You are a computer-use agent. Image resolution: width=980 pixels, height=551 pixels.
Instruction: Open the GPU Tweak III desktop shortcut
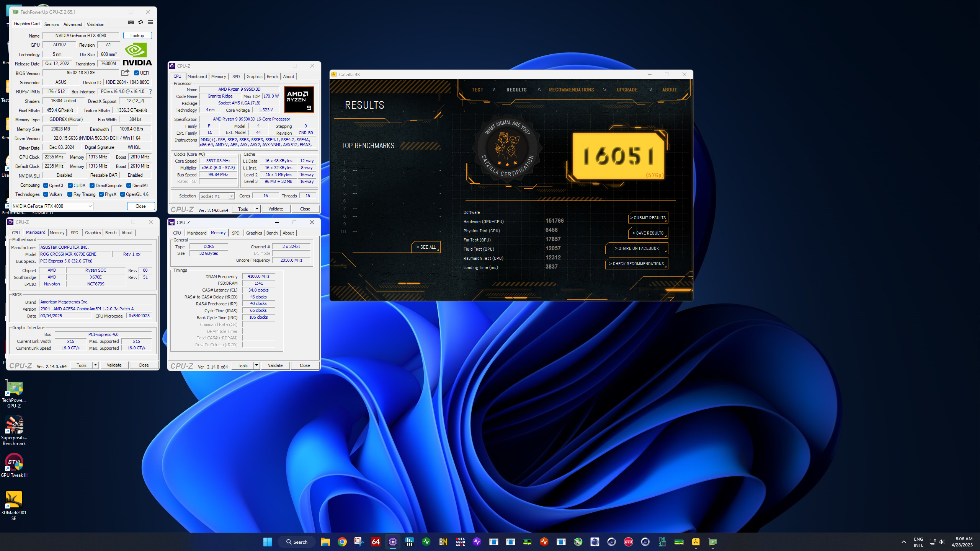point(14,466)
